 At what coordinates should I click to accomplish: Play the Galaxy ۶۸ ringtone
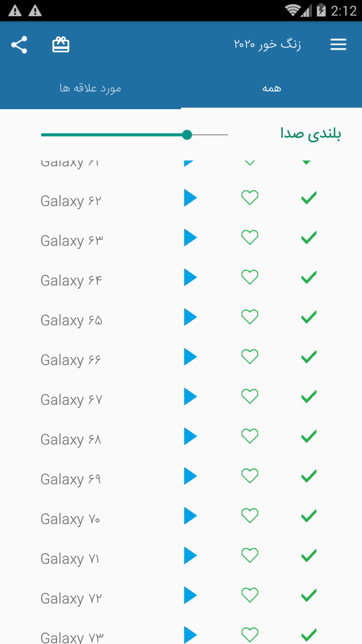190,436
